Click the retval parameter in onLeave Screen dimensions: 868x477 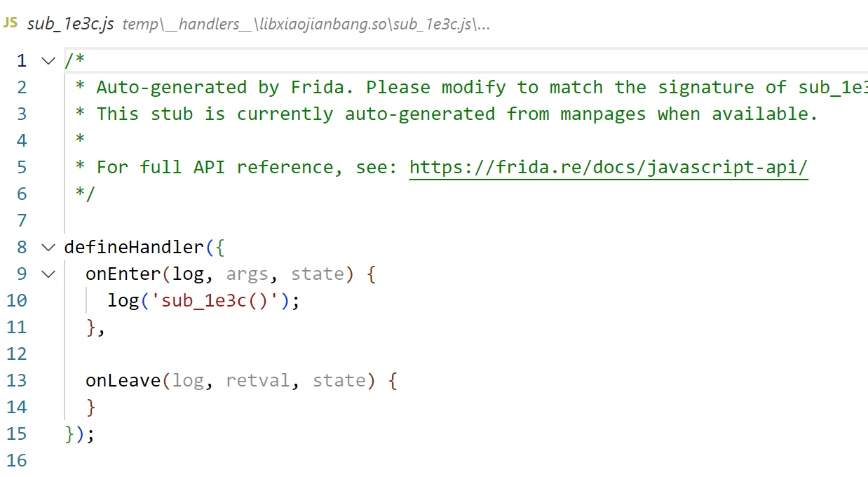click(x=257, y=381)
